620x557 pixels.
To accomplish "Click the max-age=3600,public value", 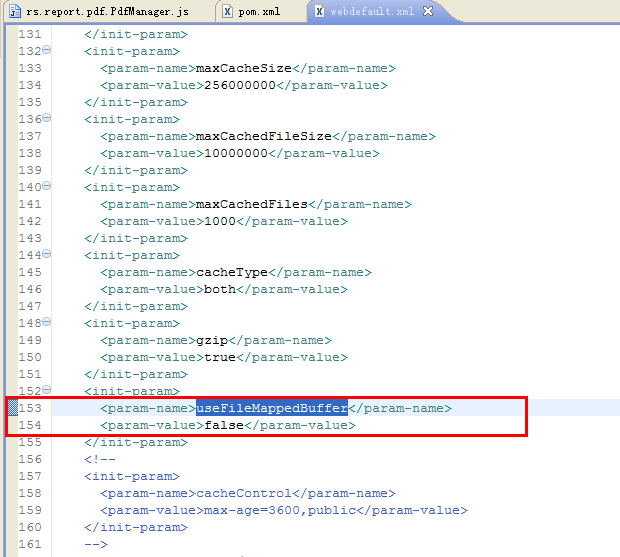I will coord(280,510).
